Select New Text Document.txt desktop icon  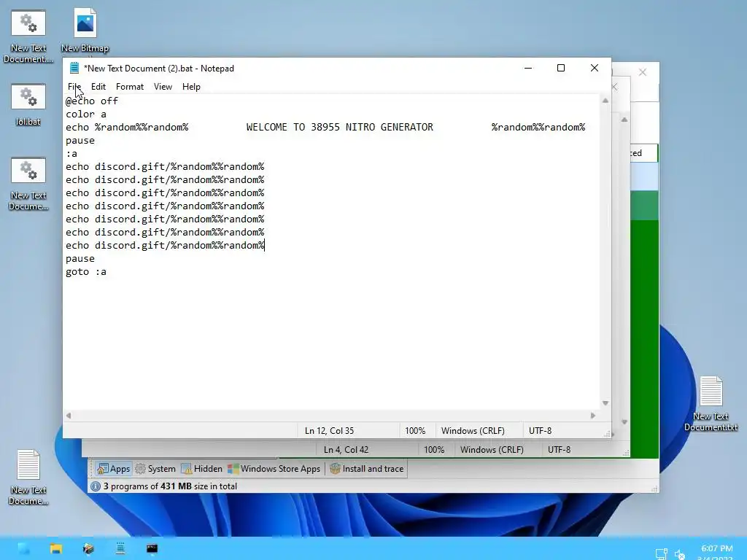coord(711,404)
